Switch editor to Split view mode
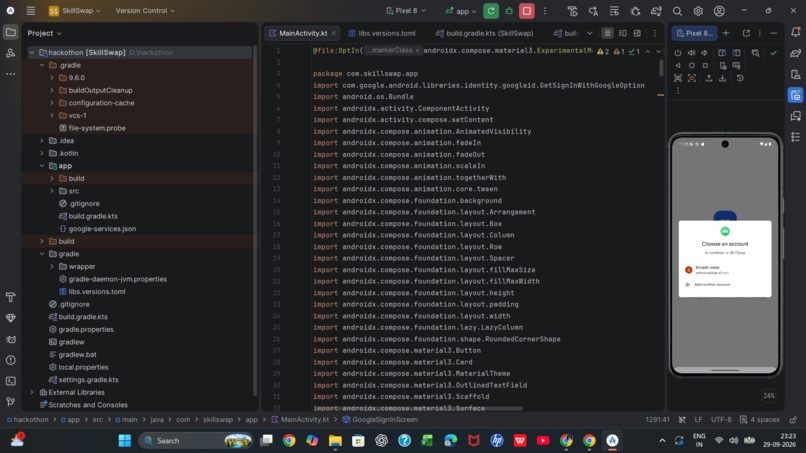 pyautogui.click(x=622, y=33)
